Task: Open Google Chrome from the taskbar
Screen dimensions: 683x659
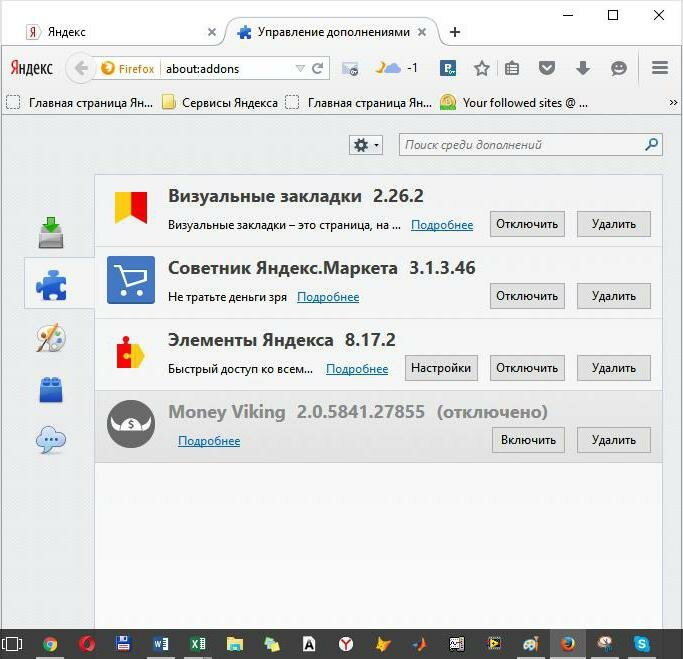Action: (x=50, y=644)
